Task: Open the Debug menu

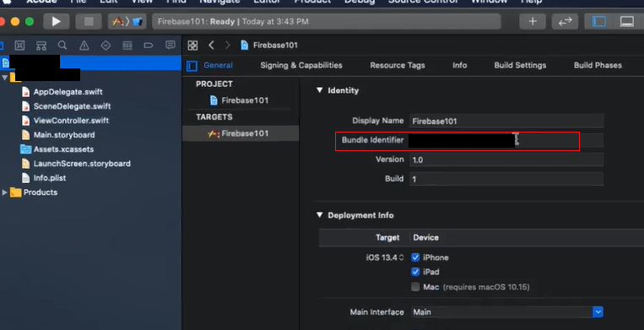Action: pos(360,2)
